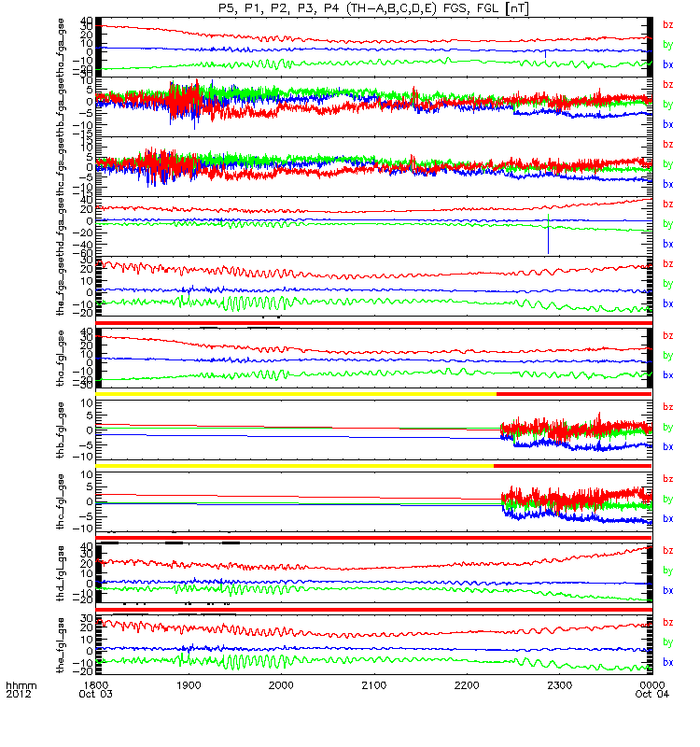
Task: Click the yellow bar segment above the thc_fgl_gse panel
Action: (295, 465)
